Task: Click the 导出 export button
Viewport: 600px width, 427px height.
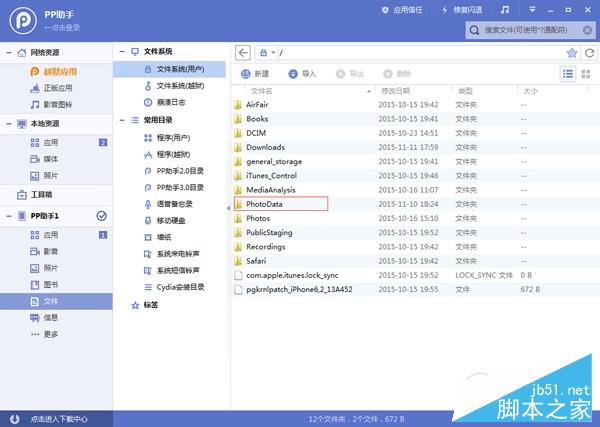Action: click(350, 74)
